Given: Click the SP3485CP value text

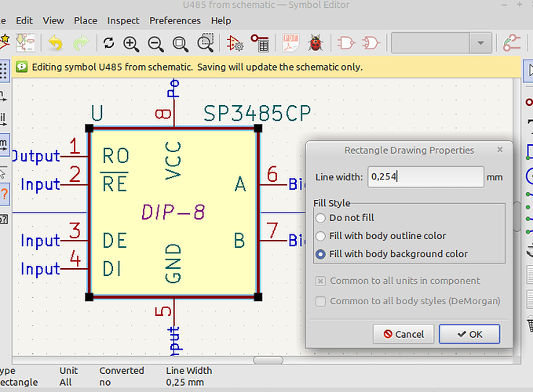Looking at the screenshot, I should tap(257, 114).
